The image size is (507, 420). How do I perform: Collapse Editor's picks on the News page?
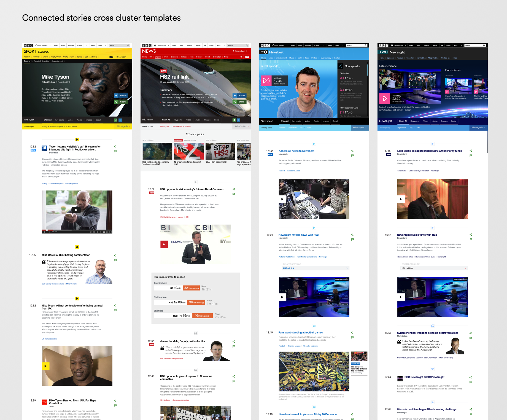[242, 126]
